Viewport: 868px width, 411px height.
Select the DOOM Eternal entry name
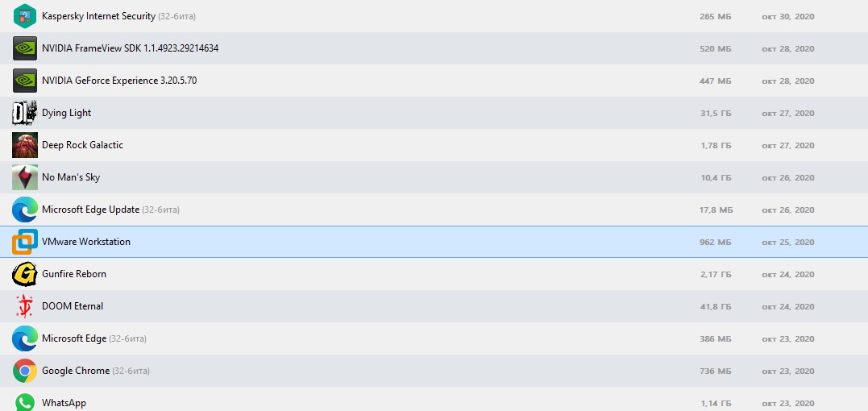click(73, 306)
